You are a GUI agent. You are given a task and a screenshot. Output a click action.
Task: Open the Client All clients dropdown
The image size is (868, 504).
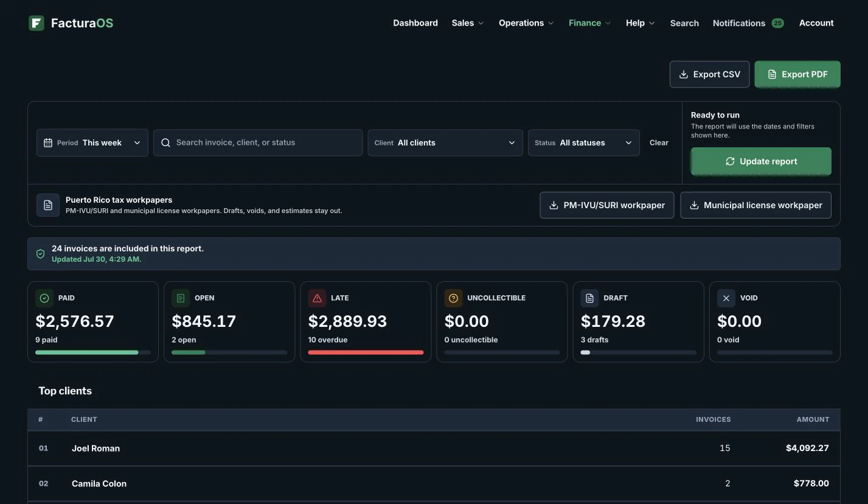[x=445, y=142]
